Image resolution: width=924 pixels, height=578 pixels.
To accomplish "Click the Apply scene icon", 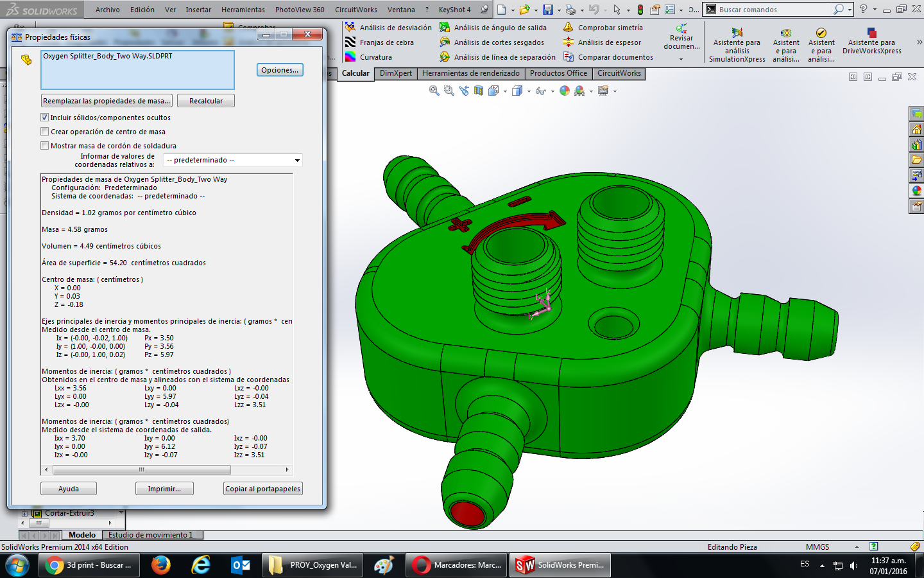I will pos(579,91).
